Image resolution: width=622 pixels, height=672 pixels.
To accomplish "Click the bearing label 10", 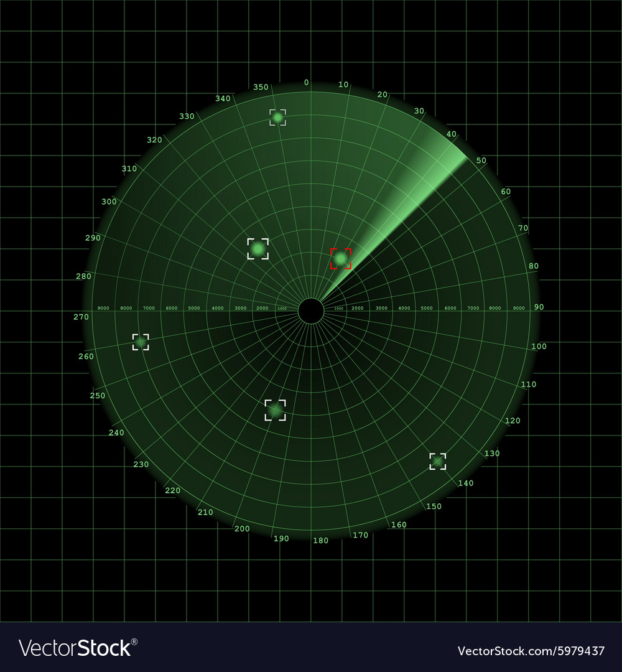I will 343,85.
